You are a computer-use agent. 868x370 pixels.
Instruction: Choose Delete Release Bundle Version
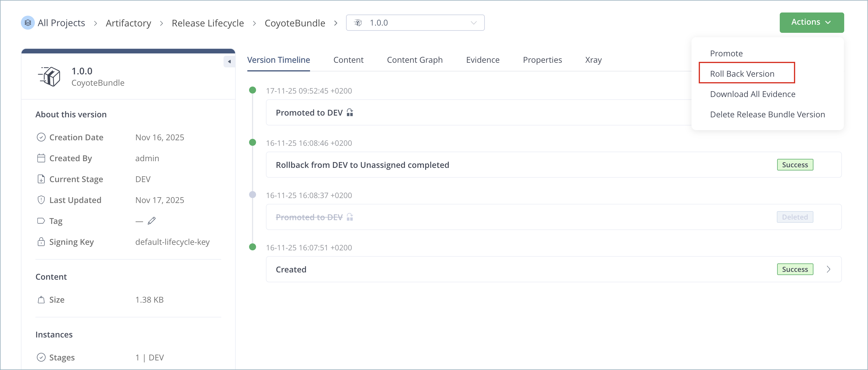pos(767,114)
